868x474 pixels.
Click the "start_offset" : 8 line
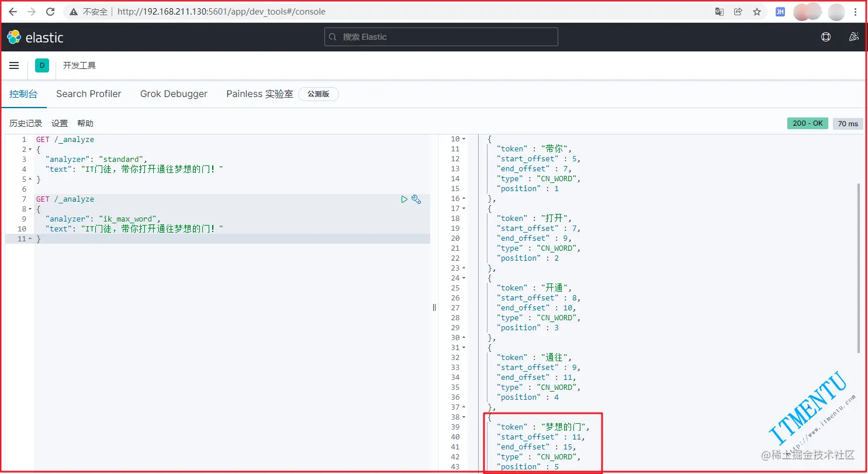coord(538,298)
